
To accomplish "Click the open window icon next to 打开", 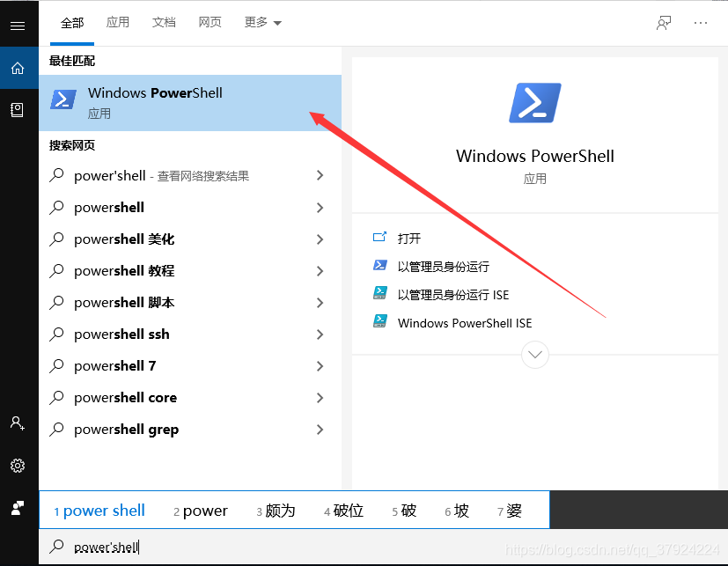I will 379,238.
